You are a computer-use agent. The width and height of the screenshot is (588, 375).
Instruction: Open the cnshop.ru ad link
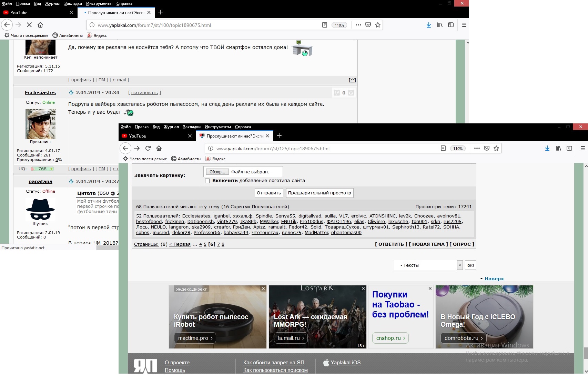(x=391, y=338)
